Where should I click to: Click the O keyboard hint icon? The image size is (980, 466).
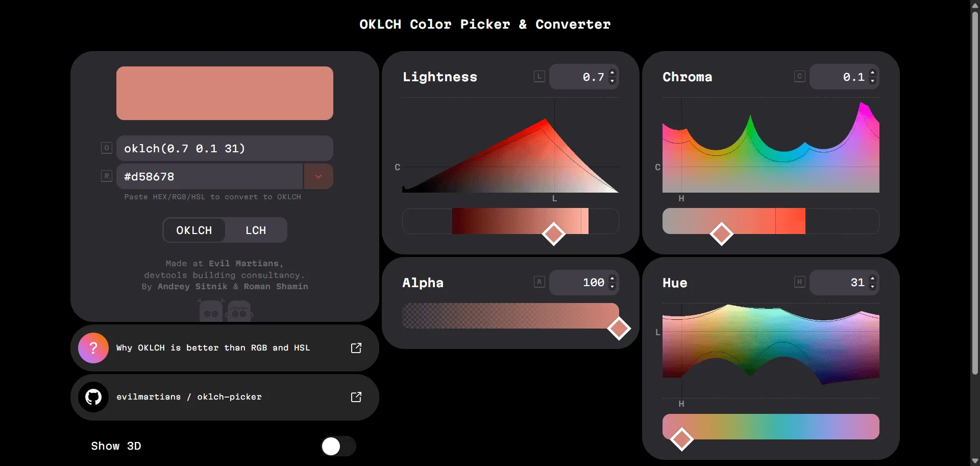click(106, 148)
